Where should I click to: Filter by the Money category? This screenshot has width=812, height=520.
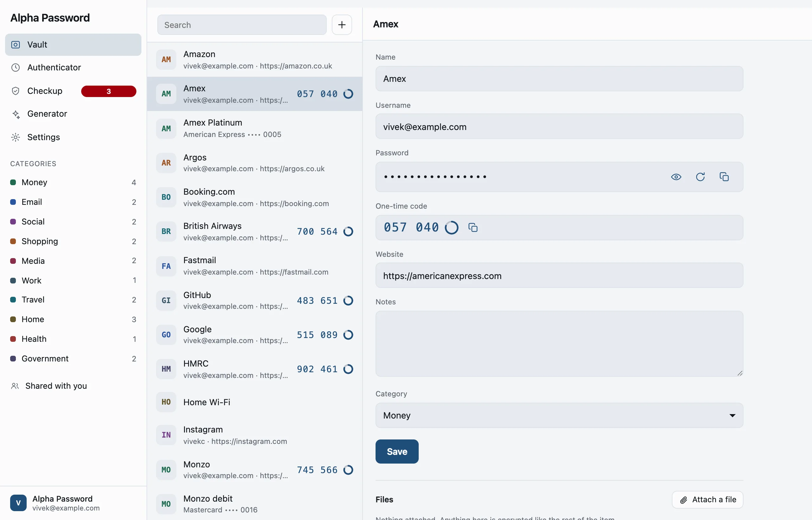pos(73,182)
